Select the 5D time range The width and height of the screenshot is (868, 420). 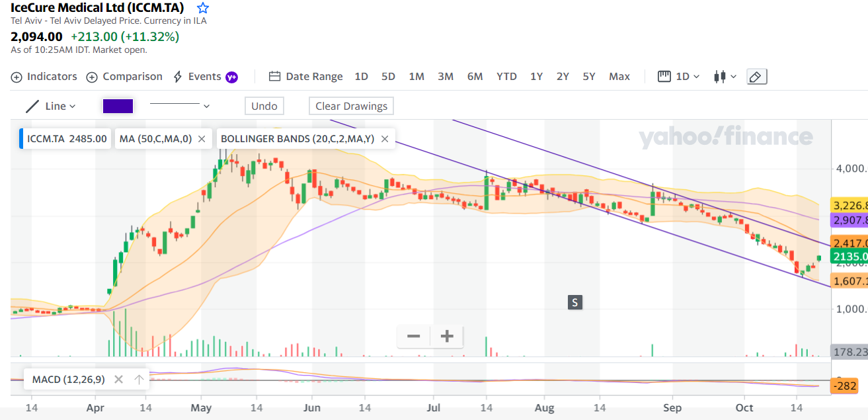(388, 77)
